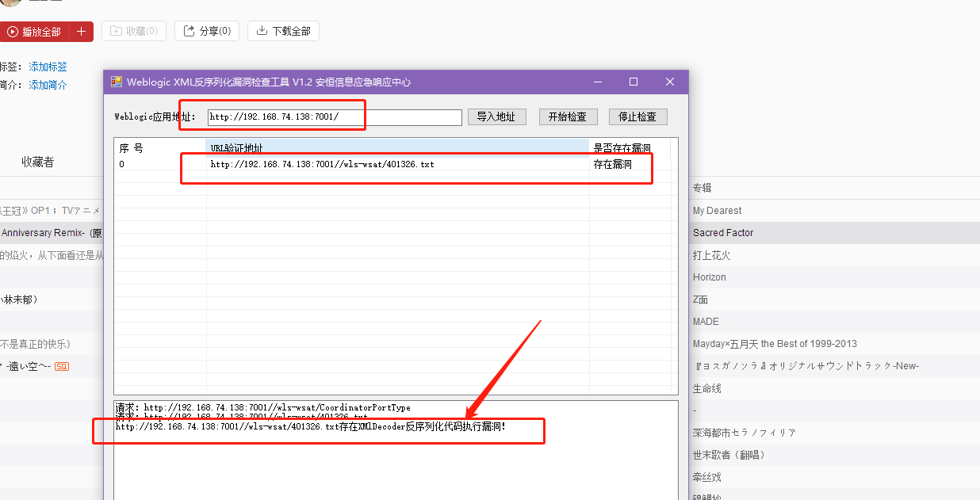The width and height of the screenshot is (980, 500).
Task: Focus the Weblogic应用地址 input field
Action: click(x=335, y=117)
